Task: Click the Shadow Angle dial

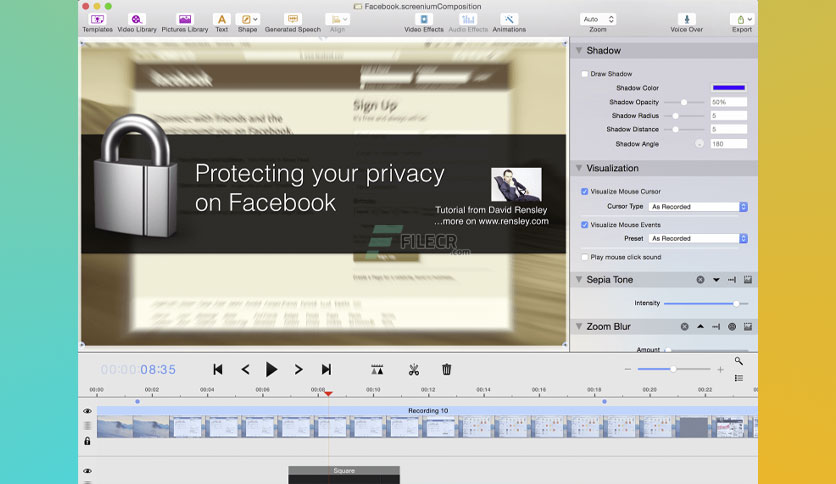Action: pos(699,144)
